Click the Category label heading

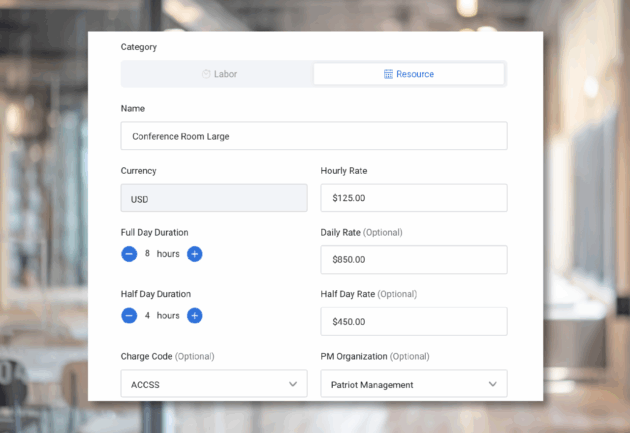click(139, 47)
